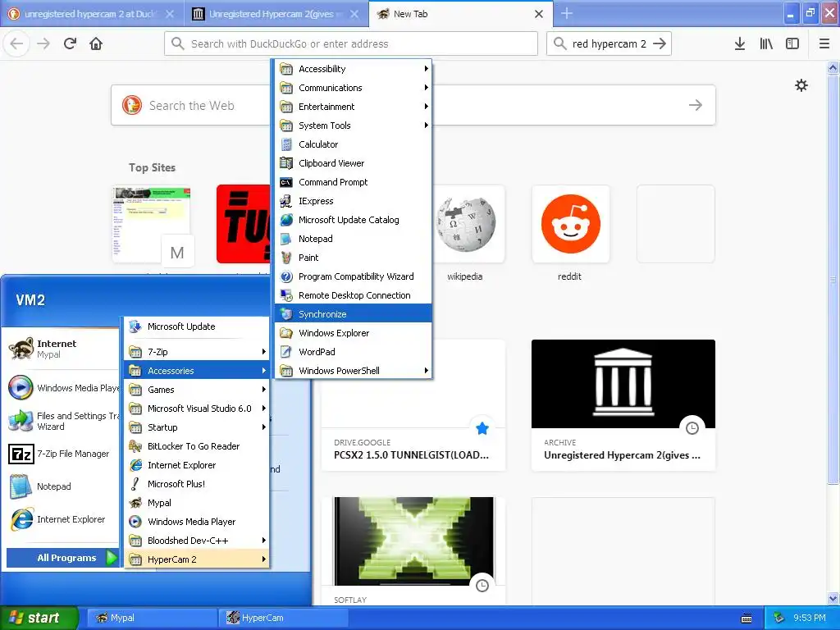Click the address bar field

(351, 43)
